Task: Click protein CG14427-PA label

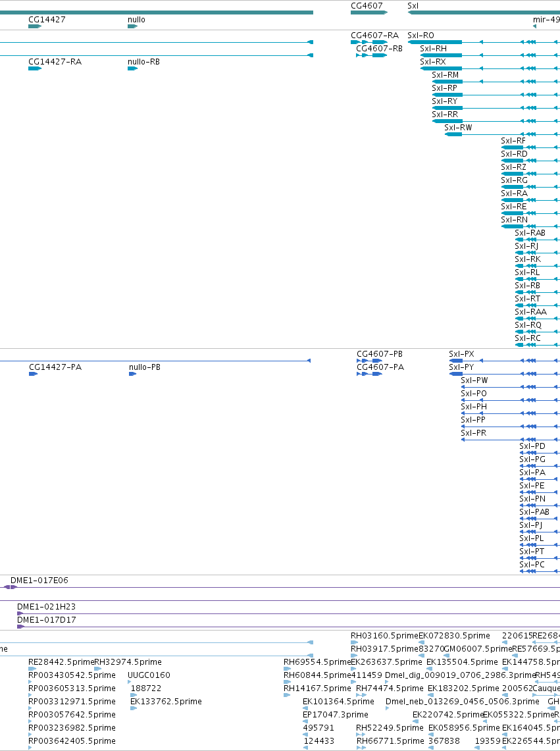Action: (55, 367)
